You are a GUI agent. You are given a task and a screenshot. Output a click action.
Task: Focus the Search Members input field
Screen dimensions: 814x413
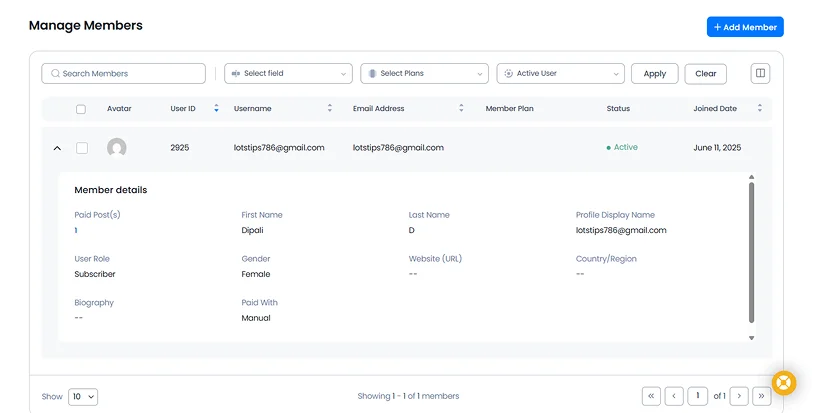[x=124, y=74]
